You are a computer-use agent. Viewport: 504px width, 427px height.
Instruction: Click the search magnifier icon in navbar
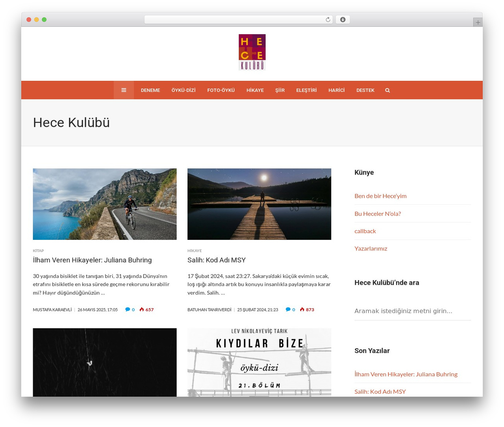pos(387,90)
